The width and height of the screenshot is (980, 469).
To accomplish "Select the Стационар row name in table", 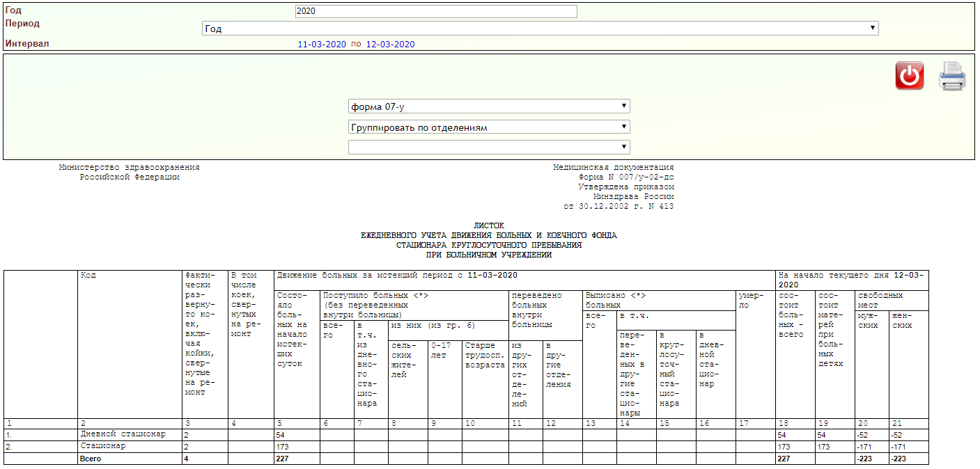I will coord(103,446).
